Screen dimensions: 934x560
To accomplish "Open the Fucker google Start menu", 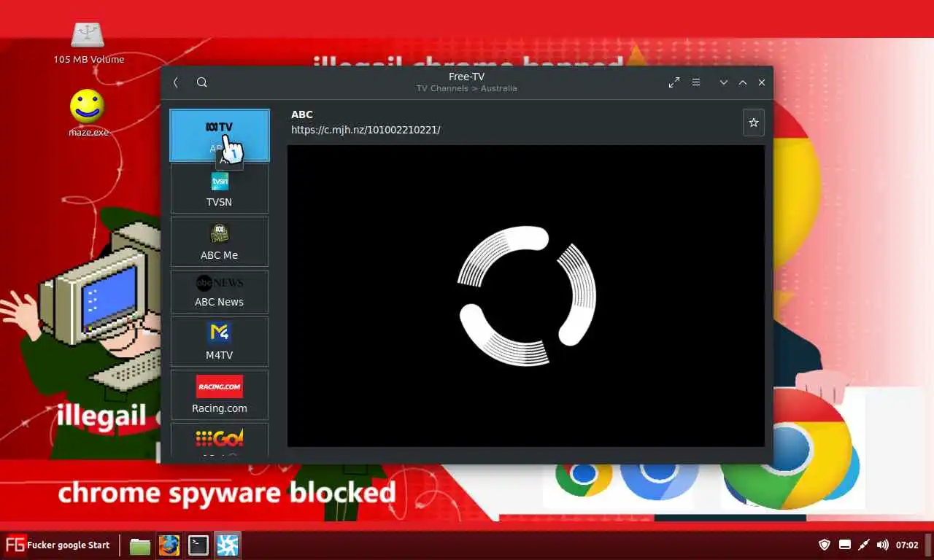I will tap(58, 545).
